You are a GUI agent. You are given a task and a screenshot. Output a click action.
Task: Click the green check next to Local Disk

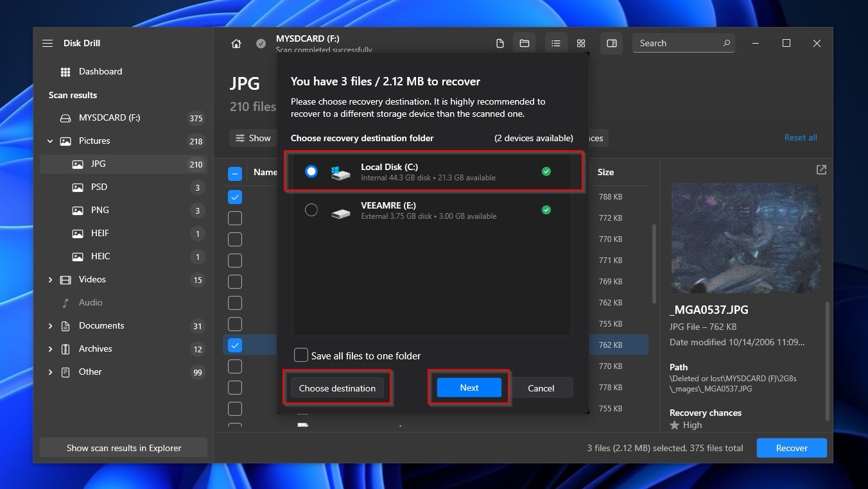546,171
